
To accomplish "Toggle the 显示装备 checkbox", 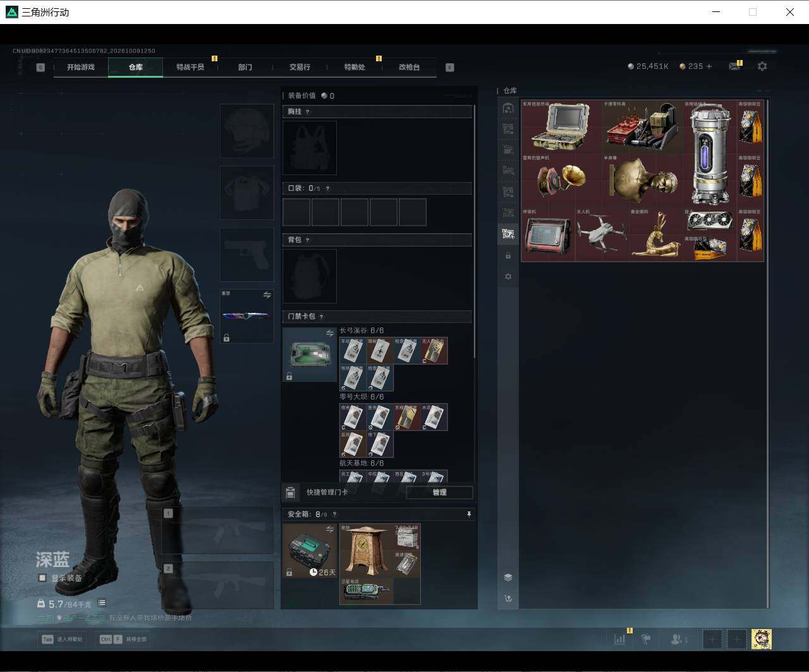I will 42,578.
